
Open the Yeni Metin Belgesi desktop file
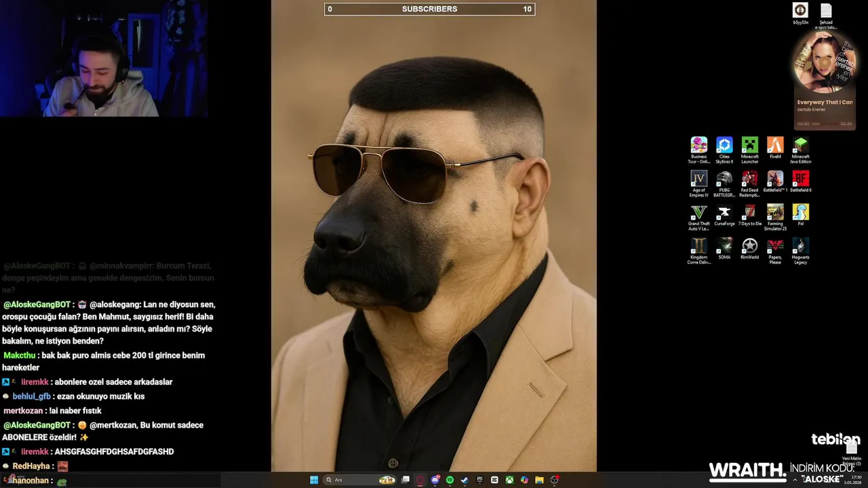click(852, 453)
